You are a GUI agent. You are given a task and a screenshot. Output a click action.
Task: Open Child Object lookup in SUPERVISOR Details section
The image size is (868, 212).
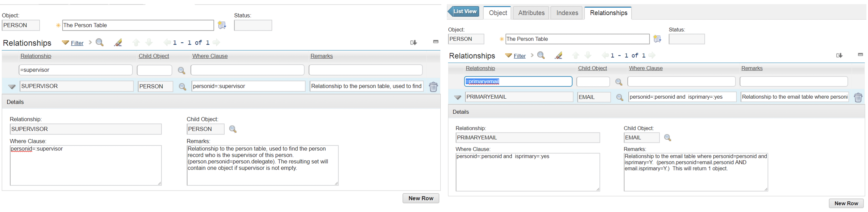(233, 129)
